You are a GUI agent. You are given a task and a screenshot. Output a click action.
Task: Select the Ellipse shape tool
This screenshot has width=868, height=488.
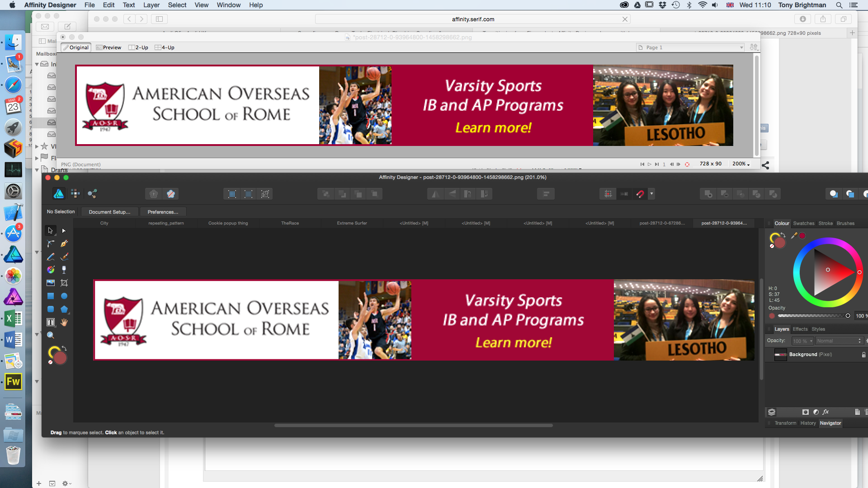coord(64,296)
